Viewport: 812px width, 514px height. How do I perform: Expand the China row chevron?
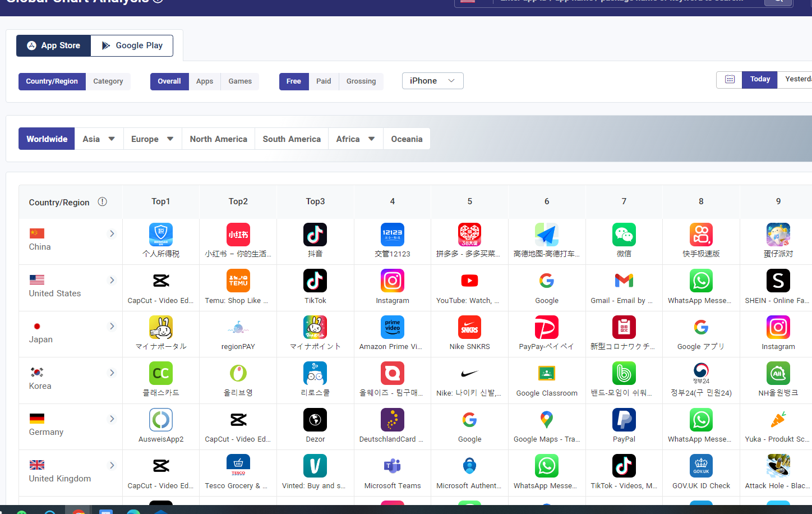(112, 233)
